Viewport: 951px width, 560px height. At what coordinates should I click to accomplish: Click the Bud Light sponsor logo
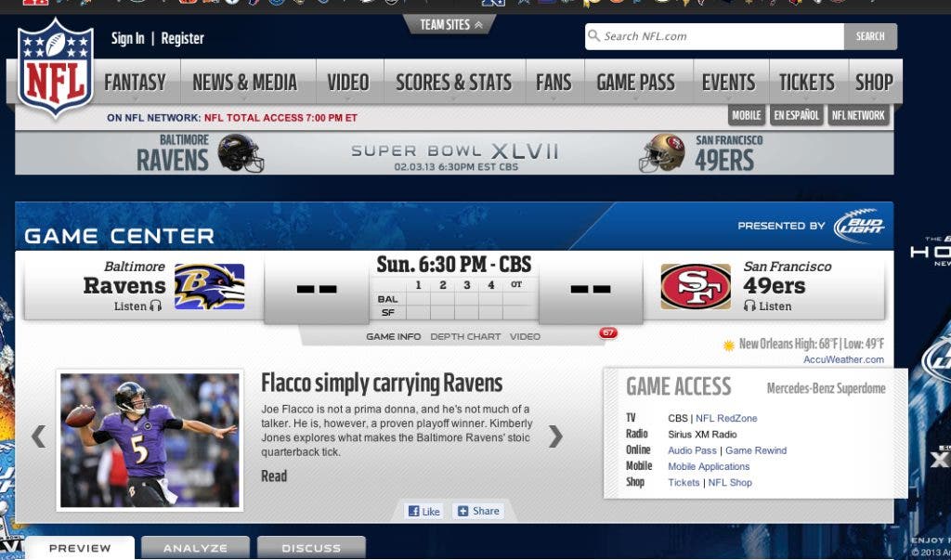coord(859,226)
